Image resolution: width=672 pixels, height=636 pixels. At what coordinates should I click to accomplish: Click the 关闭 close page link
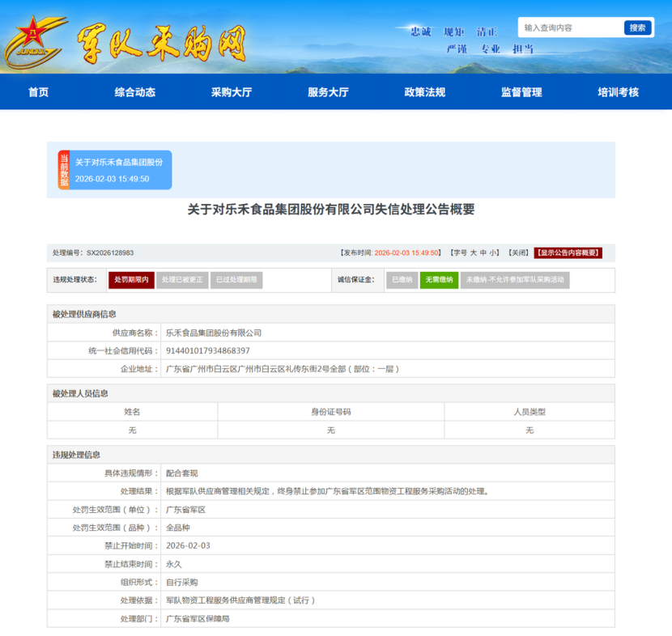point(518,252)
